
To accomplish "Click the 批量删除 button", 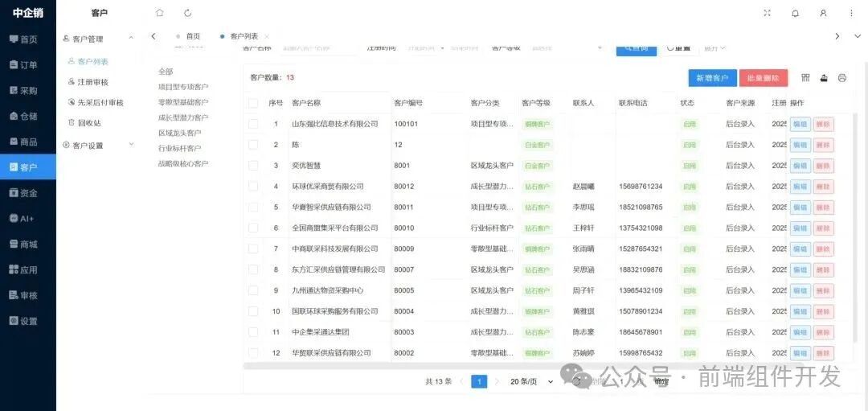I will coord(764,78).
